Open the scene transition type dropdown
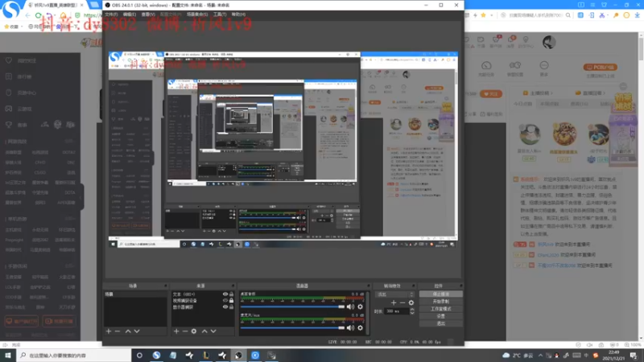This screenshot has height=362, width=644. (394, 294)
